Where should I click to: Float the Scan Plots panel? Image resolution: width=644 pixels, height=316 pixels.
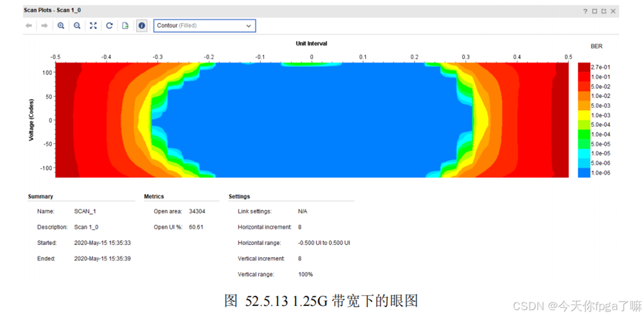pos(604,12)
